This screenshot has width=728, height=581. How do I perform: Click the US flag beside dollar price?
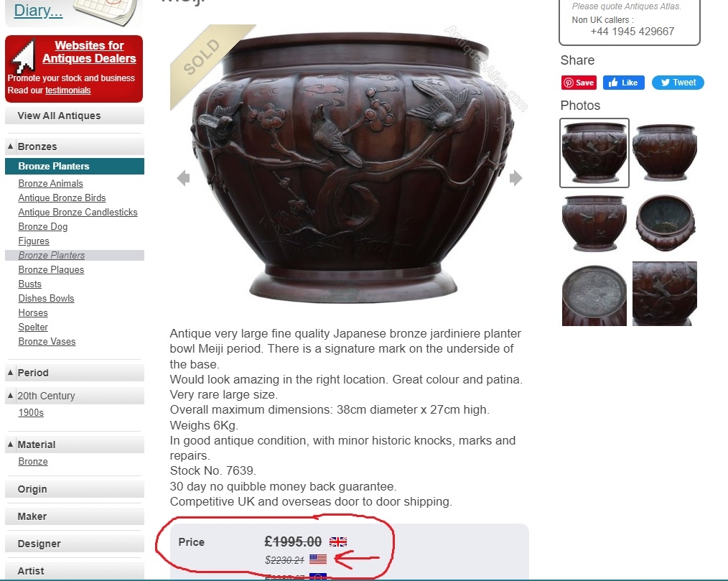[318, 559]
